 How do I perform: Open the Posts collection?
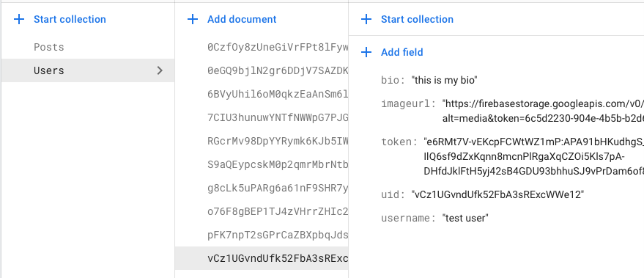[49, 47]
